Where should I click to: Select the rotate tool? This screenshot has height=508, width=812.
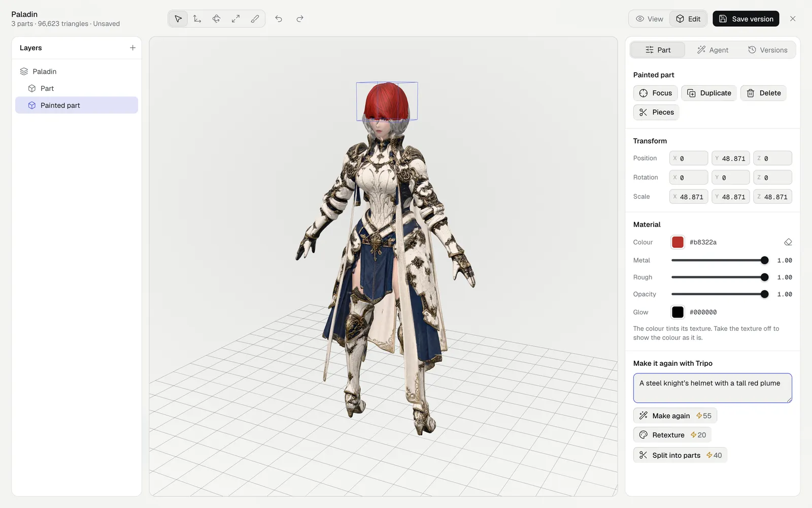[x=217, y=19]
